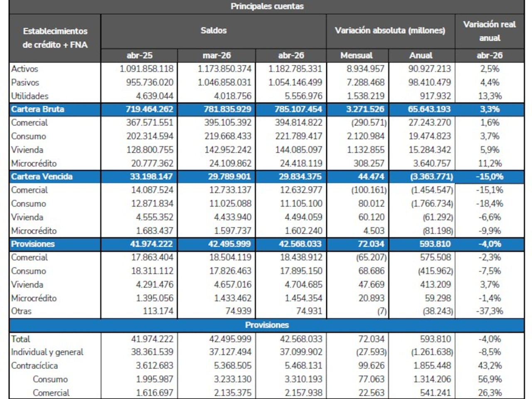Click Microcrédito real variation 11,2%
This screenshot has height=399, width=532.
[x=490, y=164]
